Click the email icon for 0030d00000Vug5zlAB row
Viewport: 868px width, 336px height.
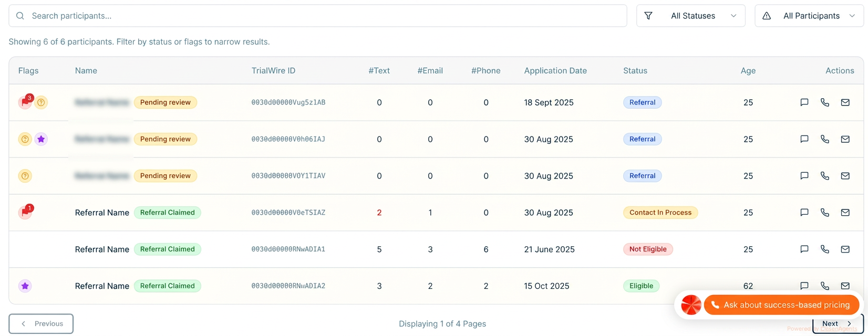[845, 102]
